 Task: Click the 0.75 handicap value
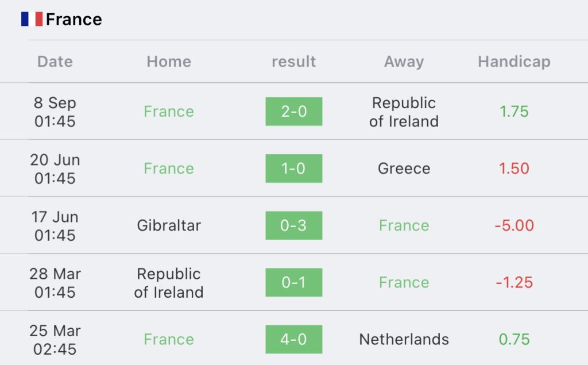pos(514,340)
